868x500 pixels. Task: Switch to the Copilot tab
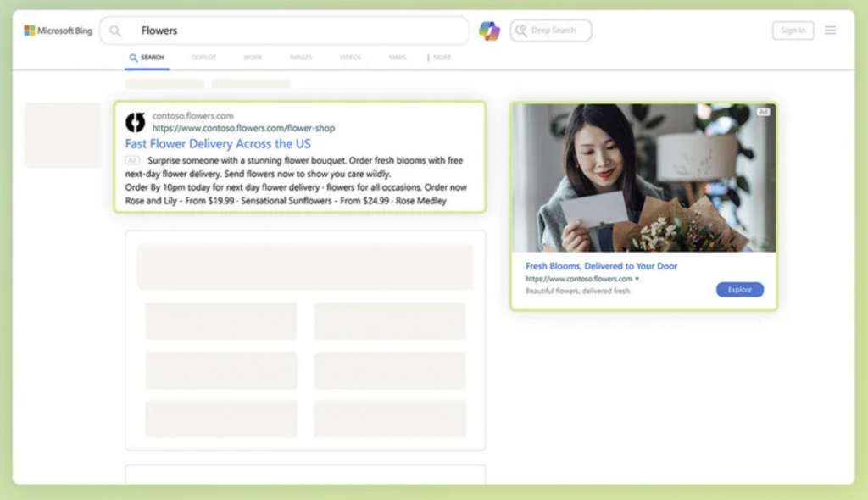(203, 58)
